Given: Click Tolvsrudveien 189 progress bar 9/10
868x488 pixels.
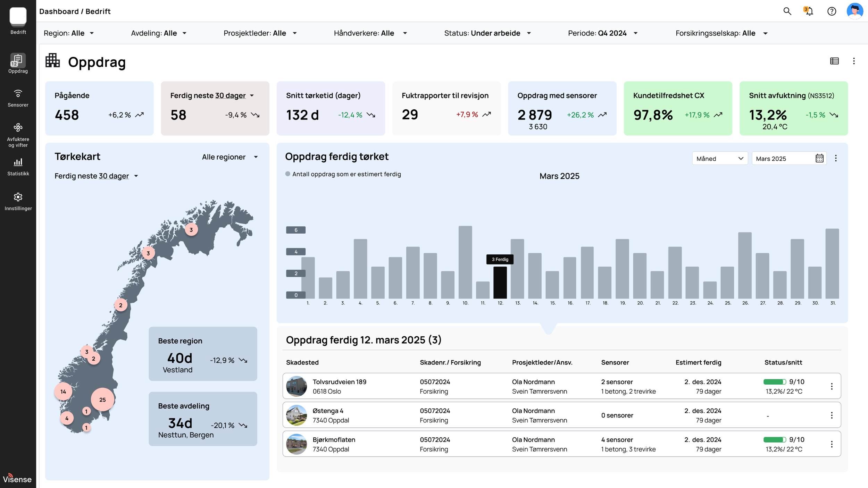Looking at the screenshot, I should (775, 382).
